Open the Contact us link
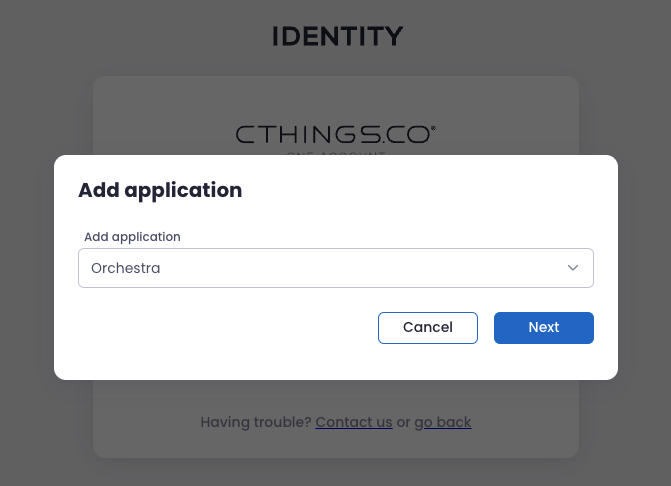 tap(353, 422)
